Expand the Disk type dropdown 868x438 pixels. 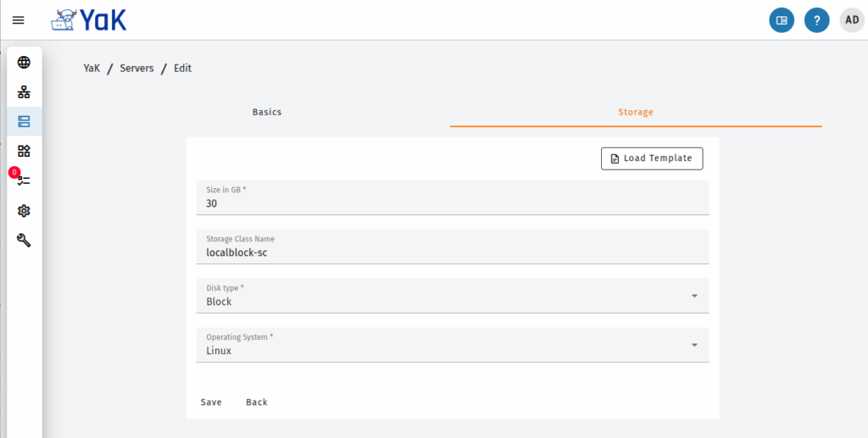453,296
